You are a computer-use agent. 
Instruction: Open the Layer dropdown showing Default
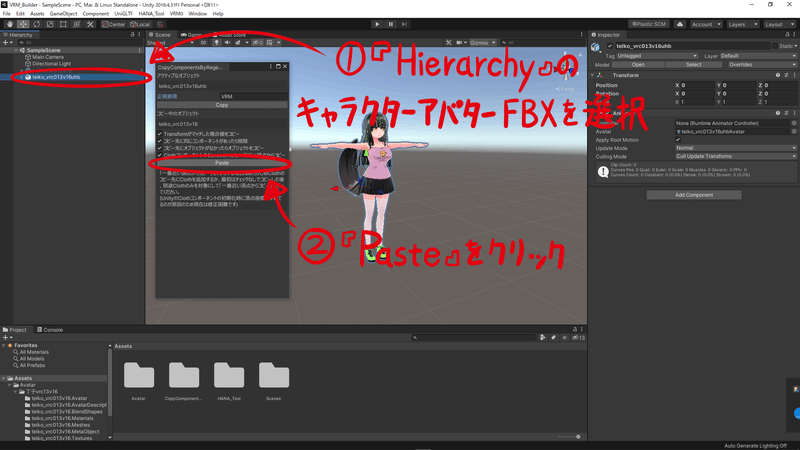tap(758, 56)
